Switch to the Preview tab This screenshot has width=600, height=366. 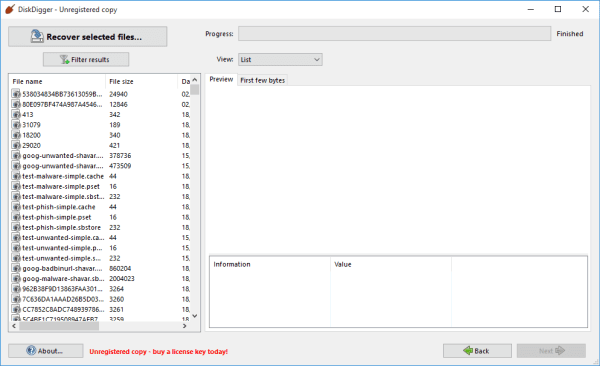[221, 79]
